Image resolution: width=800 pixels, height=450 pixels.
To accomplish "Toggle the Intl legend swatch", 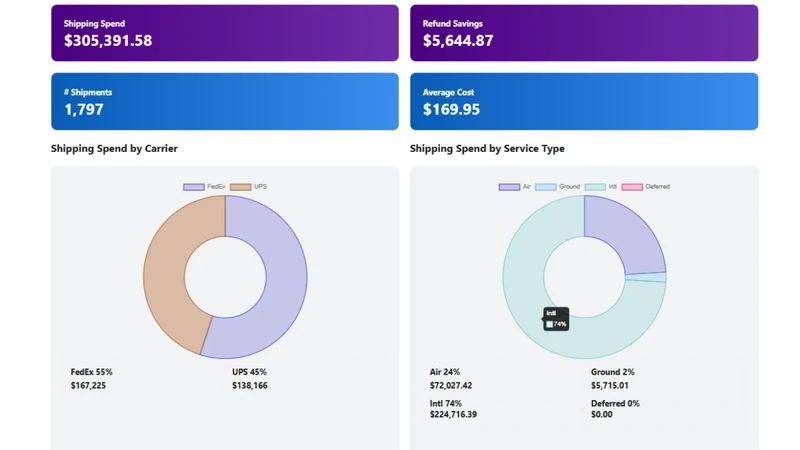I will click(595, 187).
